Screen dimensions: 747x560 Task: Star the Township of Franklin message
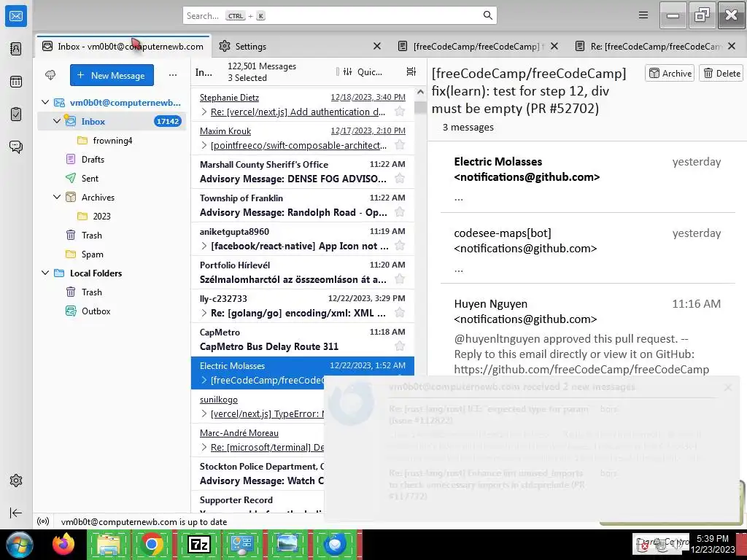(x=400, y=212)
